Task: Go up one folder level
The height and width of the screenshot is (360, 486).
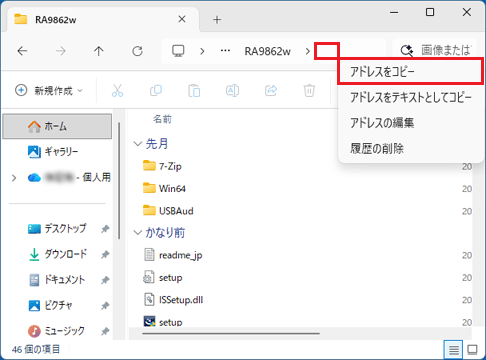Action: click(99, 51)
